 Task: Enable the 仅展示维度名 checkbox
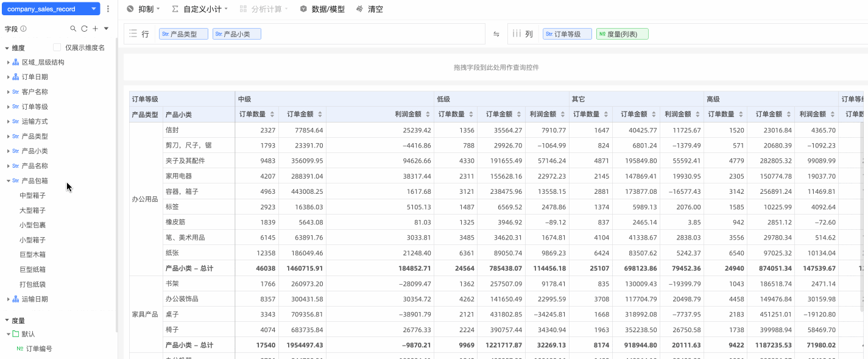(x=57, y=48)
